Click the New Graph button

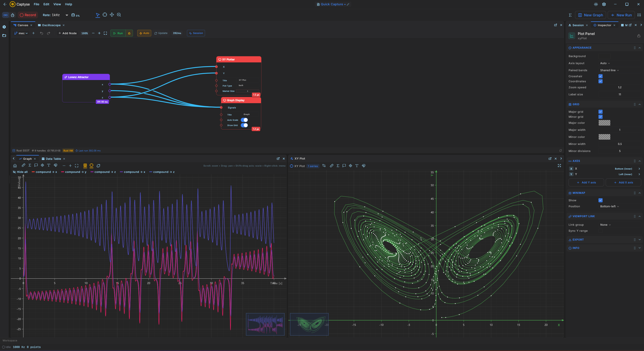tap(590, 15)
